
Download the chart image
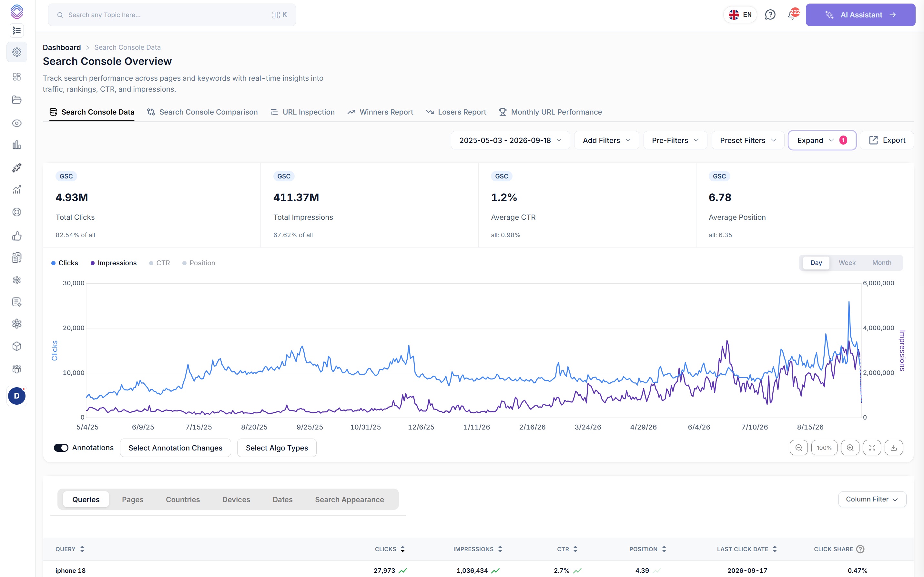coord(893,448)
